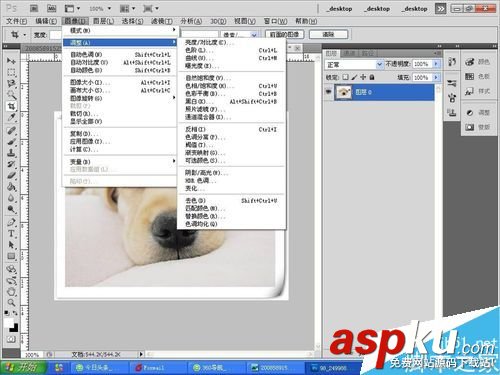
Task: Select the Horizontal Type tool
Action: (11, 234)
